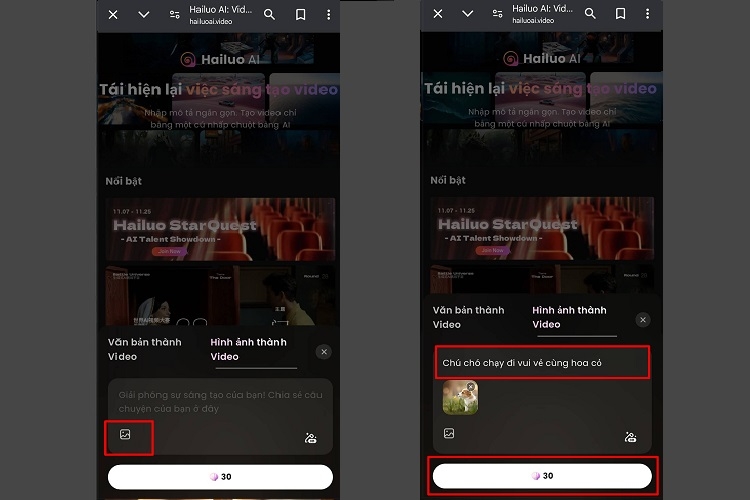The image size is (750, 500).
Task: Bookmark the page in right screenshot
Action: 620,14
